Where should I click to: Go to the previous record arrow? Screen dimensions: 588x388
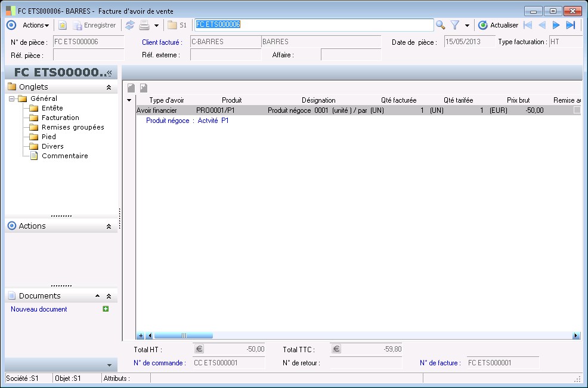point(541,25)
